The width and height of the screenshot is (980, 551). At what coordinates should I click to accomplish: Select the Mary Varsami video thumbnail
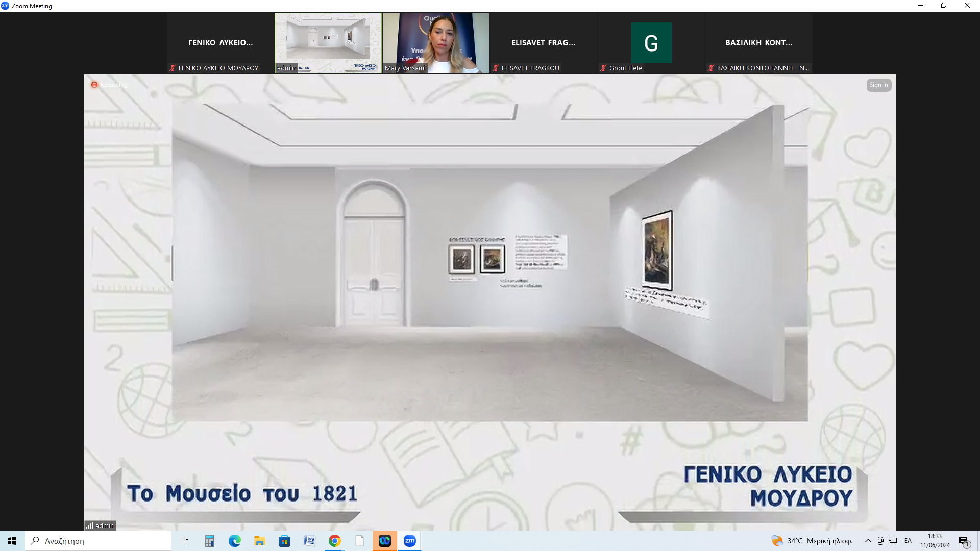click(x=435, y=43)
